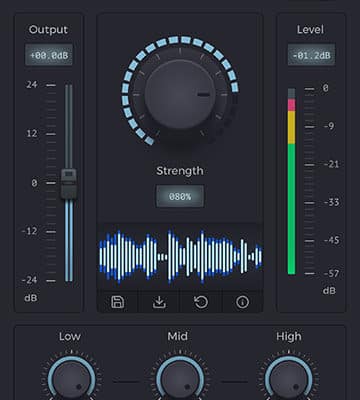Click the Output fader handle
The image size is (360, 400).
pyautogui.click(x=69, y=184)
